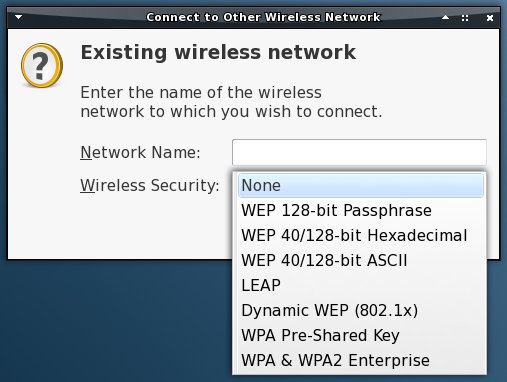This screenshot has height=382, width=507.
Task: Select None from the security dropdown
Action: [361, 185]
